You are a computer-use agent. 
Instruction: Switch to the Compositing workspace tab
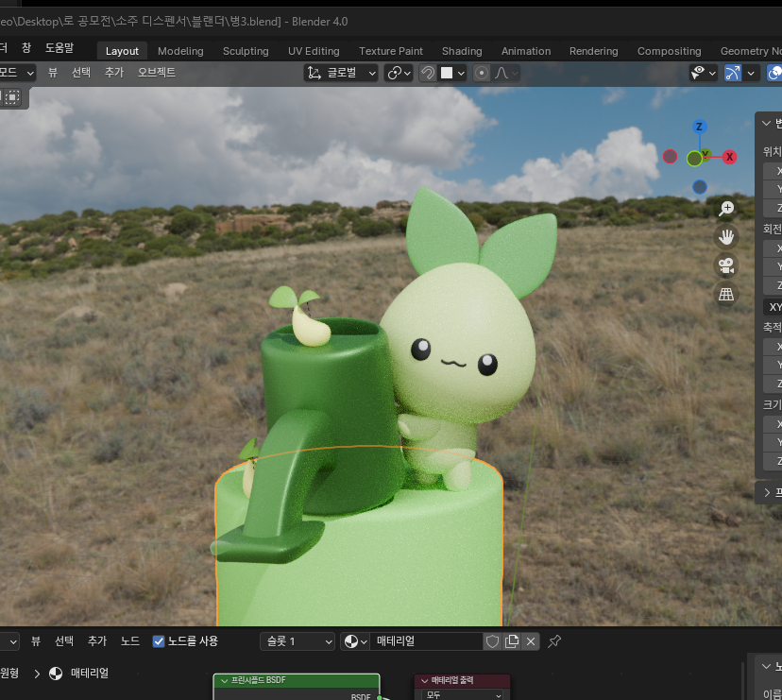(670, 51)
